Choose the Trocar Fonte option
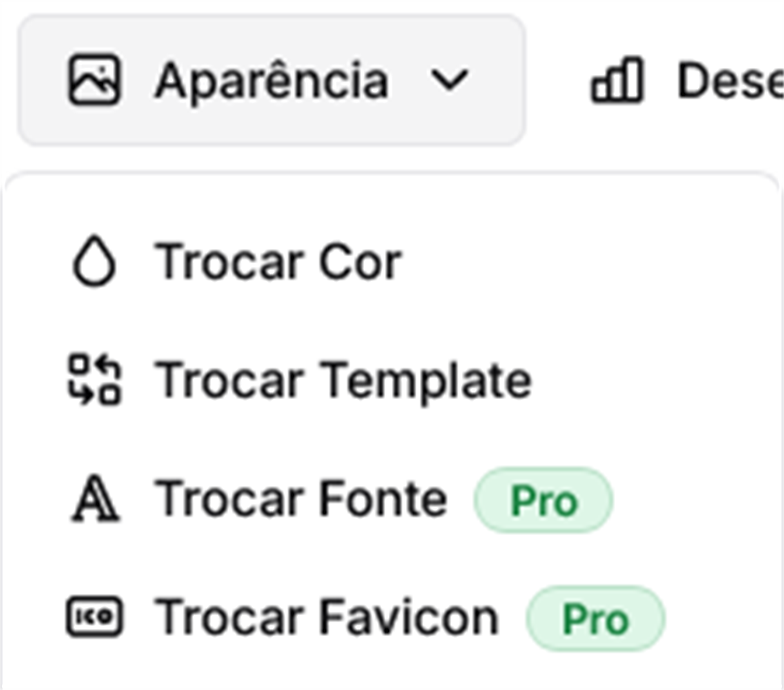The width and height of the screenshot is (784, 690). [x=300, y=499]
